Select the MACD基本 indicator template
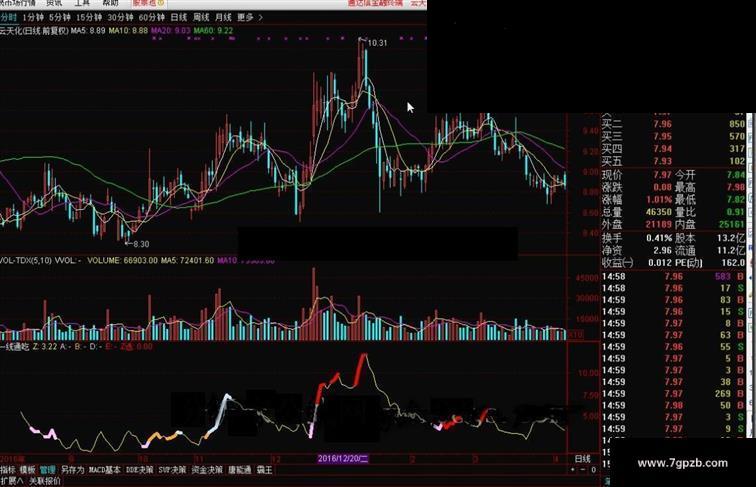Screen dimensions: 756x487 click(x=105, y=470)
